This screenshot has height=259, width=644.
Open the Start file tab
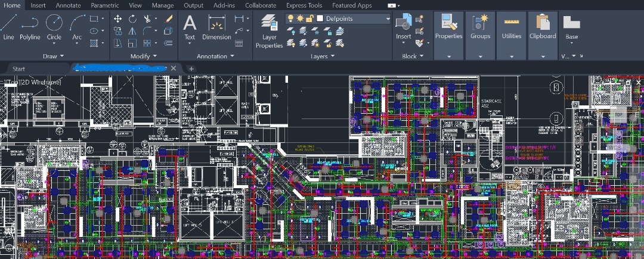tap(19, 69)
